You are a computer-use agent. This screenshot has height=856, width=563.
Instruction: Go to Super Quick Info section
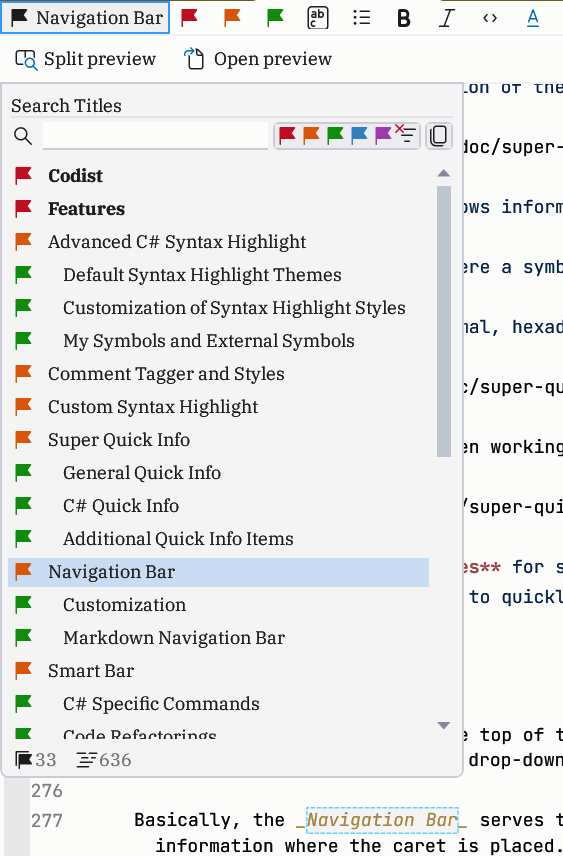coord(218,440)
